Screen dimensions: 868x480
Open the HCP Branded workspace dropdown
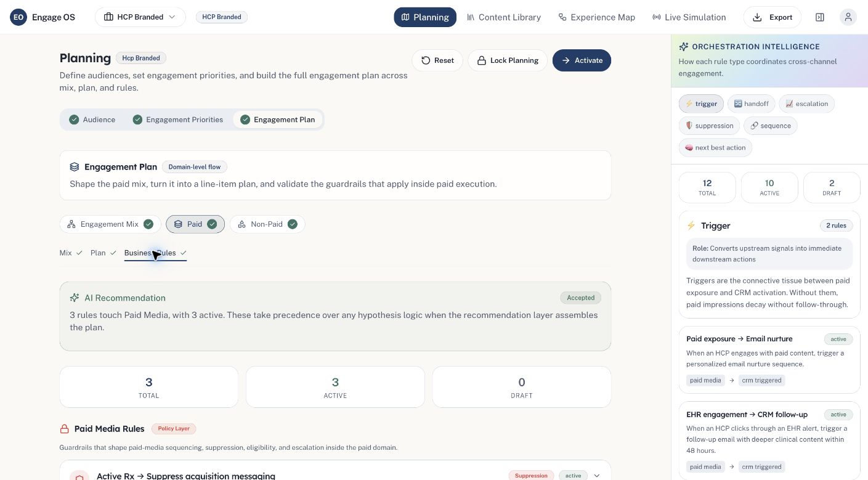click(x=140, y=17)
